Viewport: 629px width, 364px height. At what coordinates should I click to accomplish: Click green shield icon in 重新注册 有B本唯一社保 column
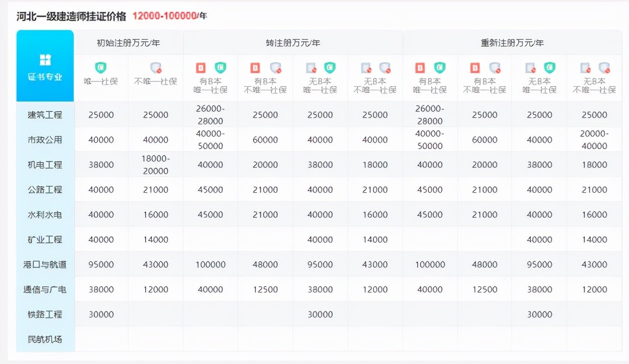[x=440, y=68]
